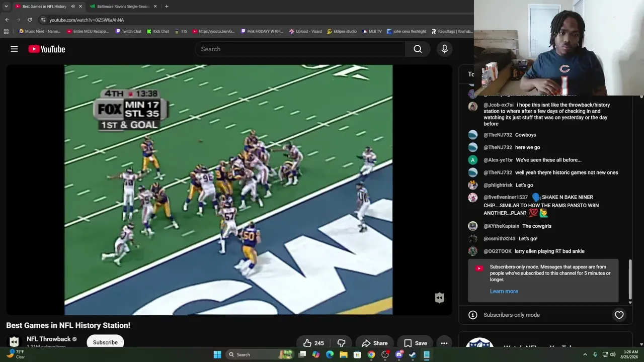
Task: Save the video to a playlist
Action: point(415,343)
